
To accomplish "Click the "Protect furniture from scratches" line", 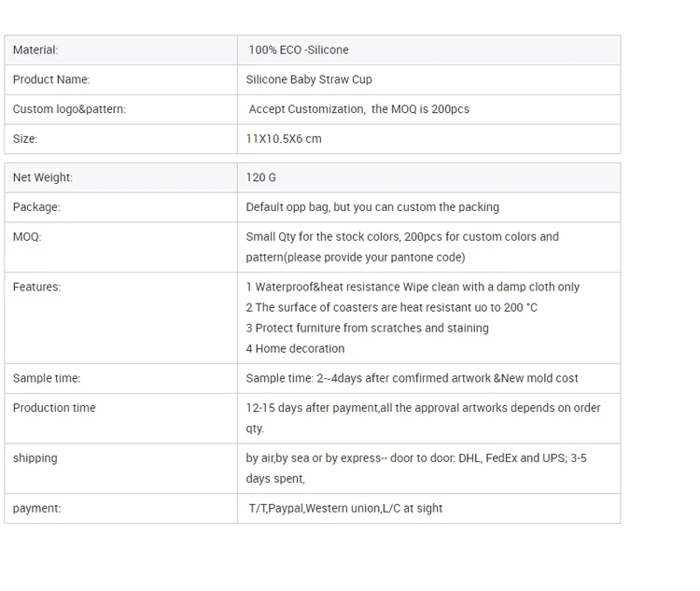I will (367, 329).
